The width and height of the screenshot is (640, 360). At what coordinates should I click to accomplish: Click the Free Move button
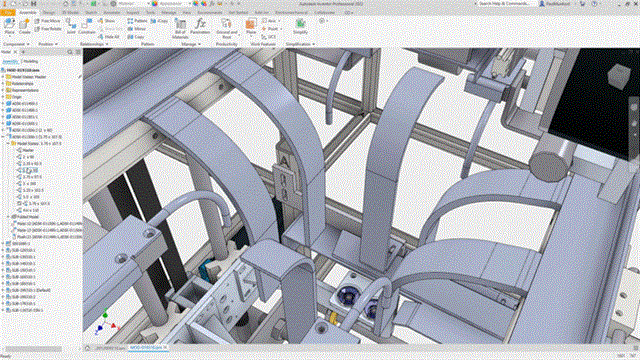coord(48,21)
